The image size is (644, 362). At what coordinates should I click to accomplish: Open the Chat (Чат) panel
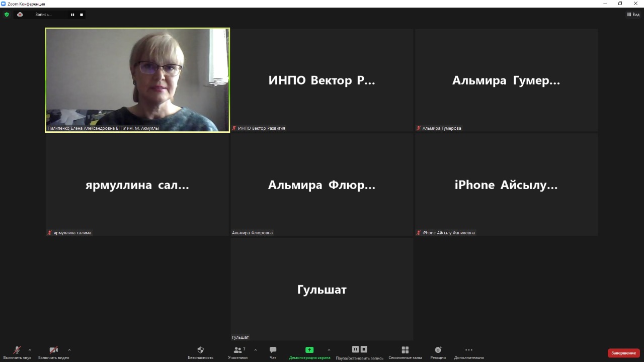(x=273, y=350)
